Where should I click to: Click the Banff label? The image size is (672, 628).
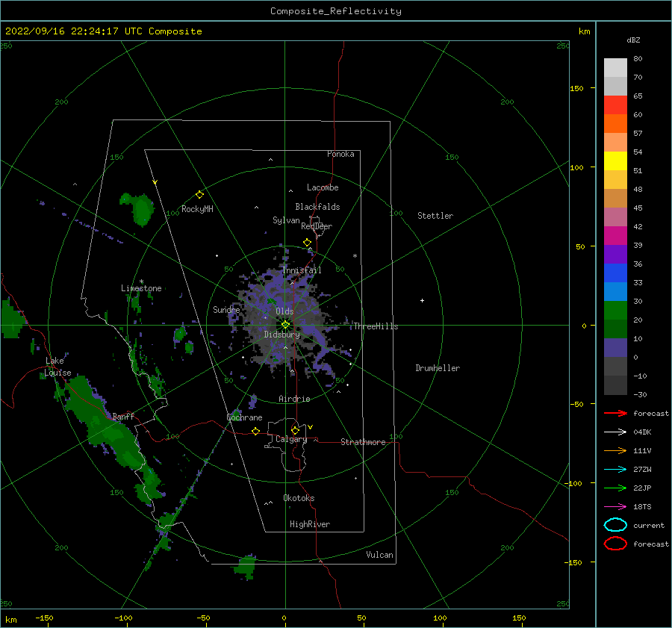(x=123, y=416)
